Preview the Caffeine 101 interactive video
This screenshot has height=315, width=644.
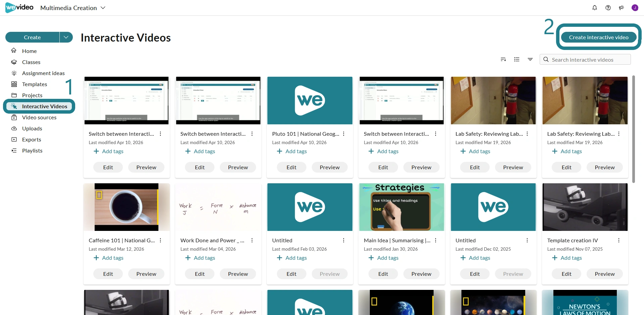(x=146, y=274)
